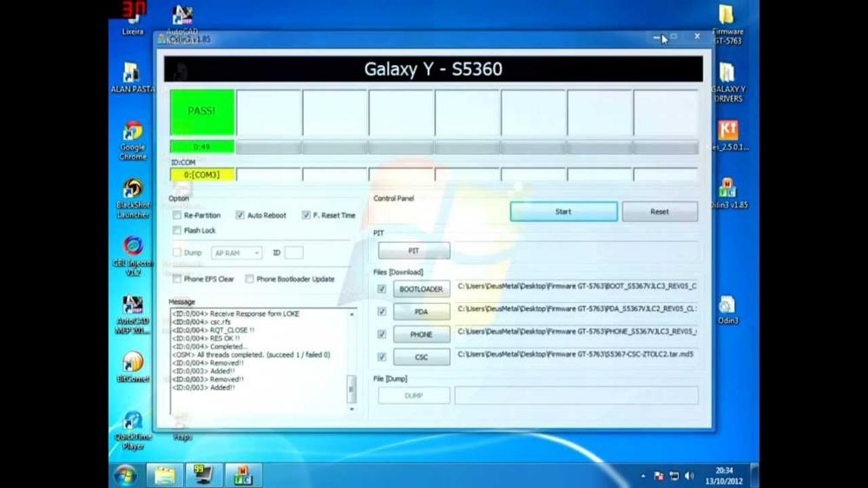Click 'Receive Response form LOKE' log line
Image resolution: width=868 pixels, height=488 pixels.
pyautogui.click(x=235, y=313)
